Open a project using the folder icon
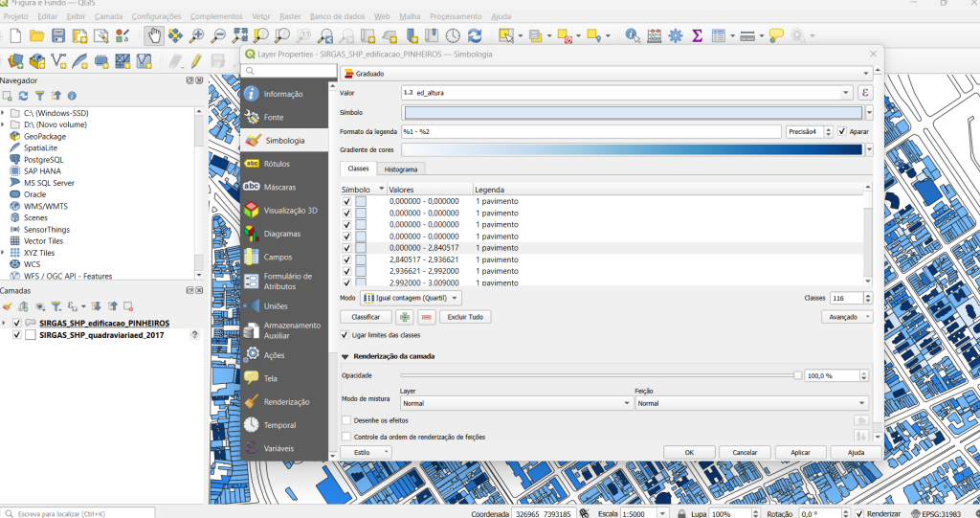 tap(37, 35)
